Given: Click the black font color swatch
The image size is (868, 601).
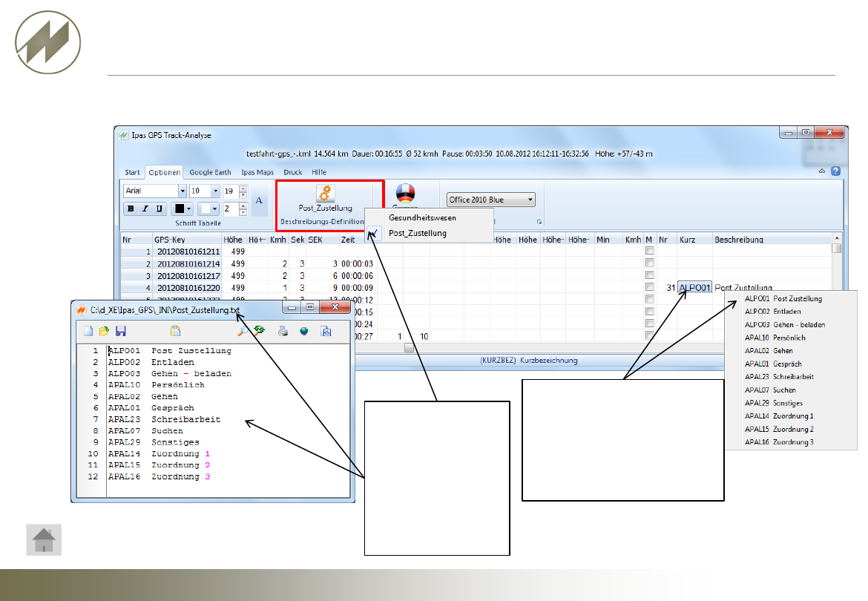Looking at the screenshot, I should [x=180, y=208].
